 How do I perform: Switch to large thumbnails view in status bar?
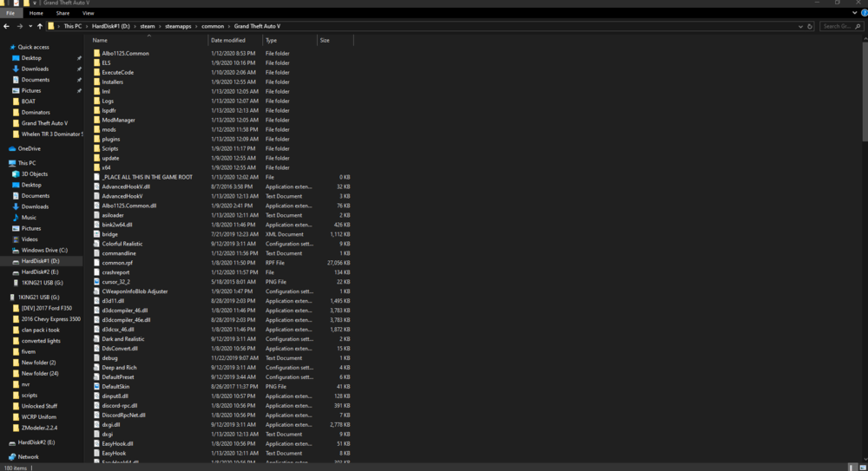[x=863, y=468]
